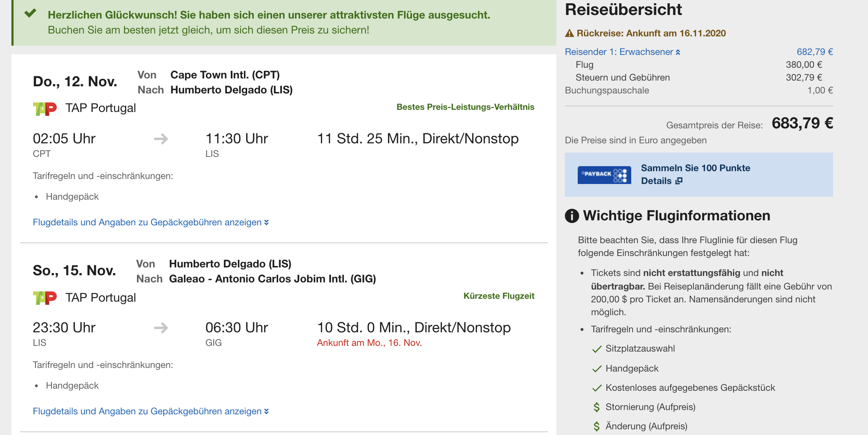Collapse the Reisender 1: Erwachsener price breakdown
868x435 pixels.
[622, 52]
